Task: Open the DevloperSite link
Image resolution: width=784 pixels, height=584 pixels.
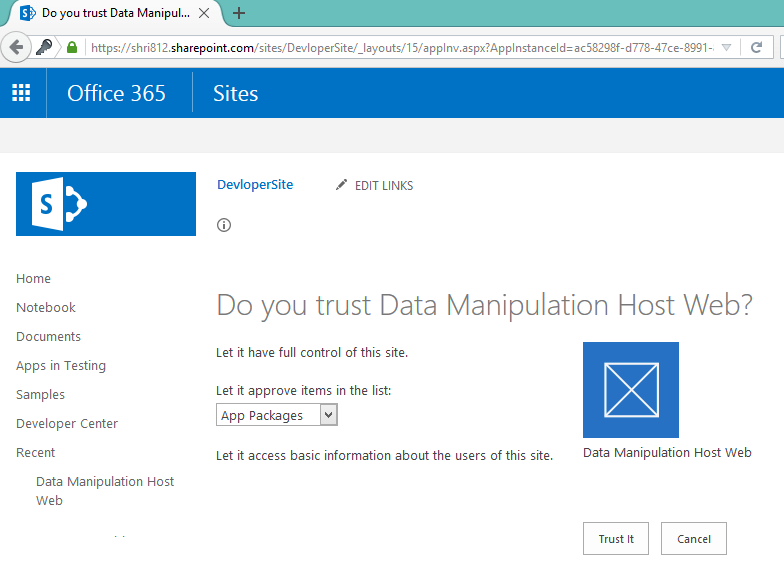Action: pos(255,184)
